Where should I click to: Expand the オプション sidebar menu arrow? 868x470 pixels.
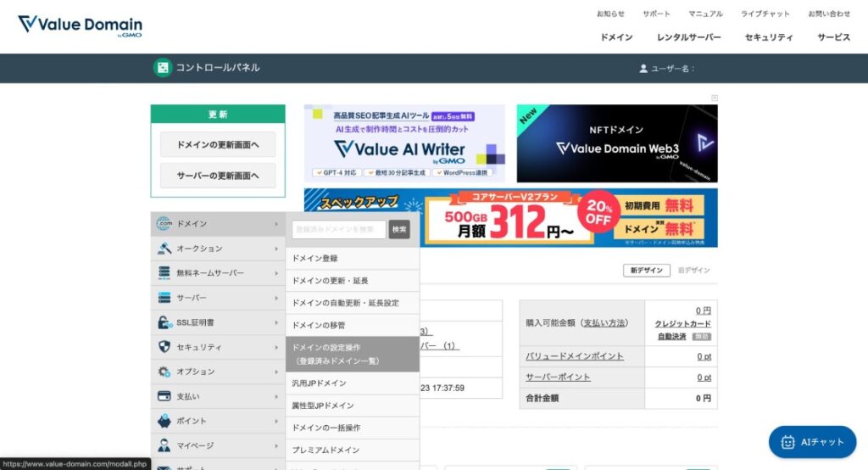(x=276, y=372)
